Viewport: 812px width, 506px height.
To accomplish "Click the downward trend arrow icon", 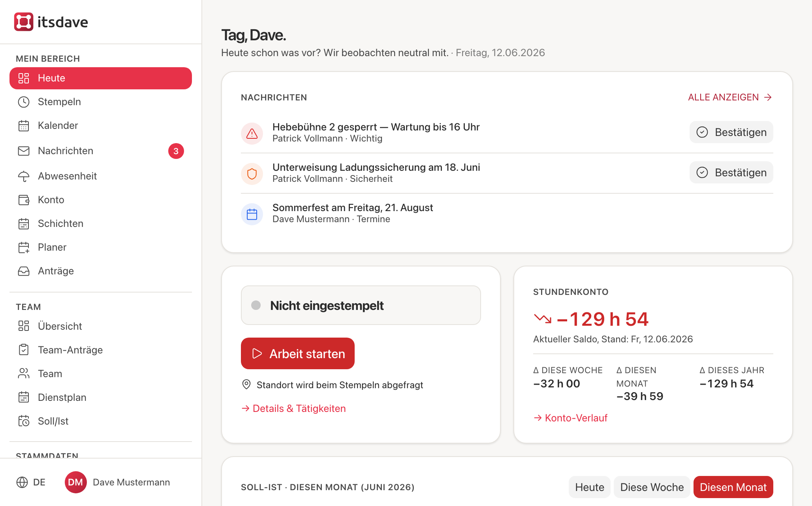I will pos(543,319).
